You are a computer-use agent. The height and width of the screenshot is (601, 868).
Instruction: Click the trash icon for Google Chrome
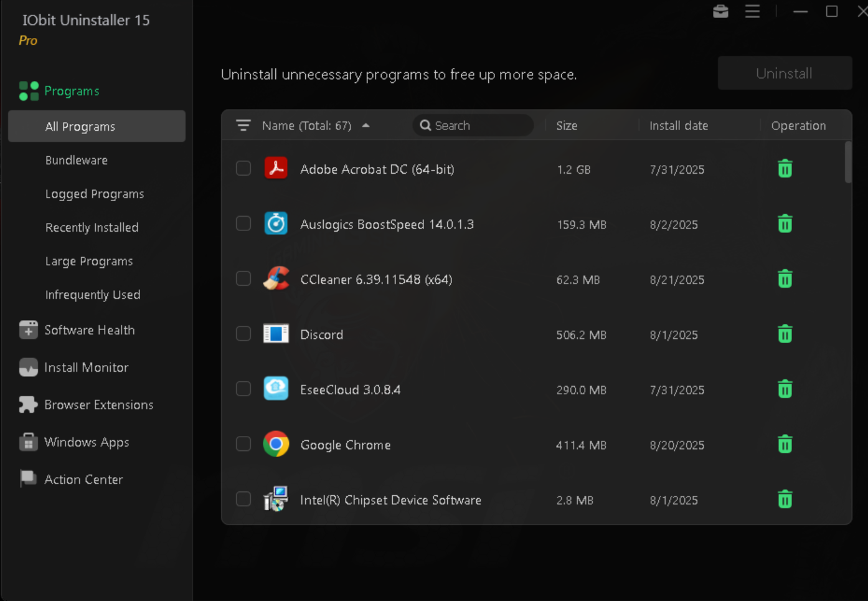click(x=785, y=444)
